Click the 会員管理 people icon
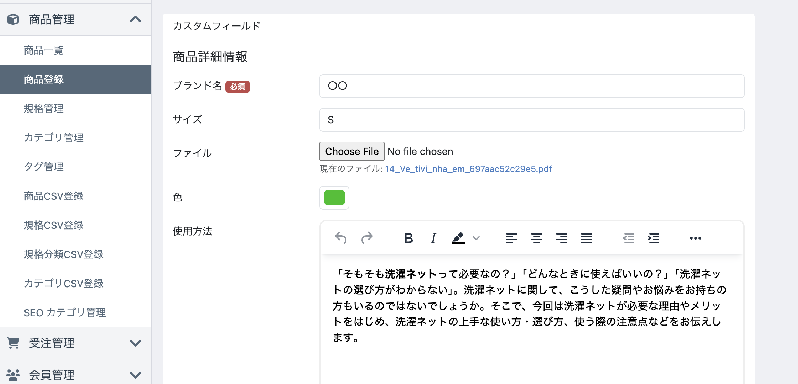The image size is (798, 384). click(13, 375)
